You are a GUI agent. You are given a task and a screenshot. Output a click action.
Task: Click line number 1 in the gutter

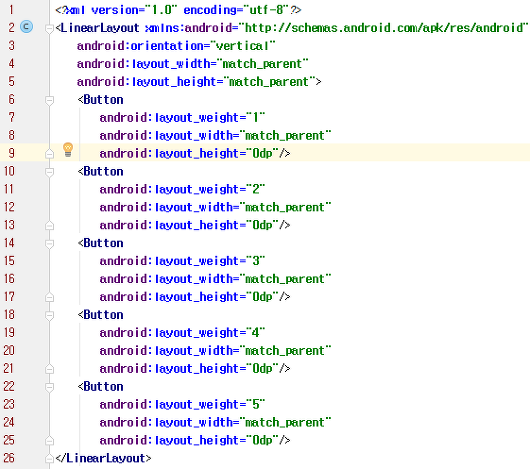tap(11, 9)
